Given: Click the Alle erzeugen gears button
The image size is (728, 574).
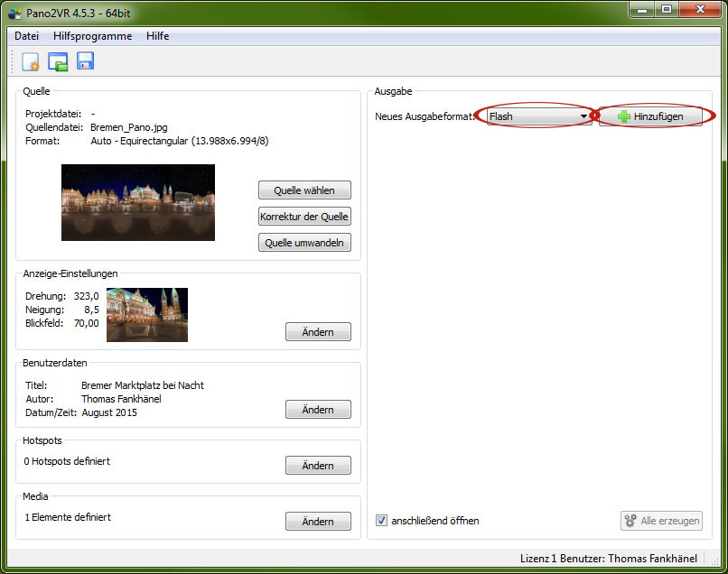Looking at the screenshot, I should pos(661,521).
